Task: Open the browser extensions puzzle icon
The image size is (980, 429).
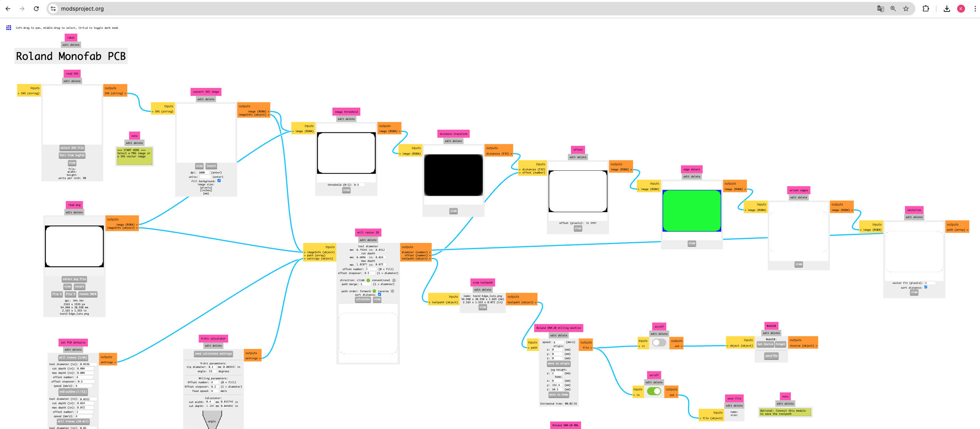Action: 926,9
